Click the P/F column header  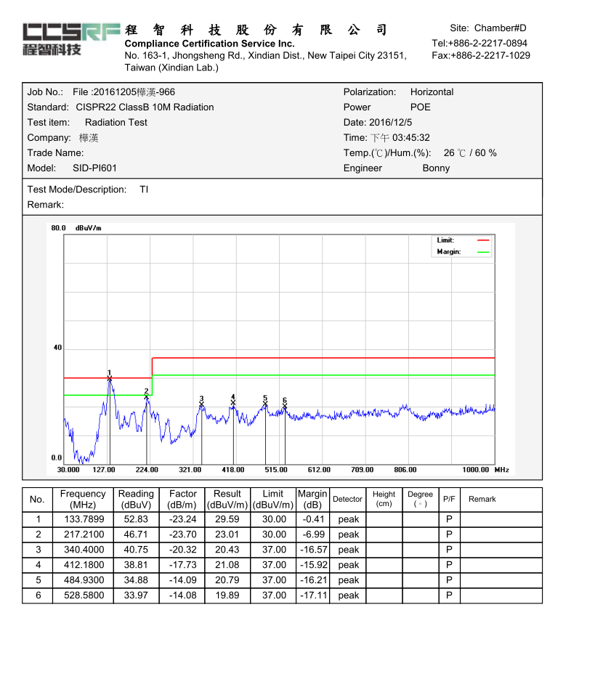[x=449, y=499]
